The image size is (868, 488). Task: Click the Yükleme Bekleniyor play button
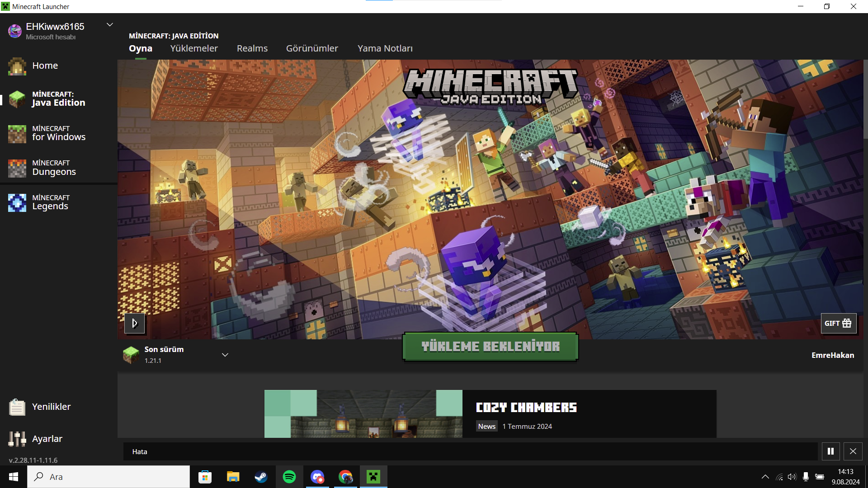[x=490, y=347]
